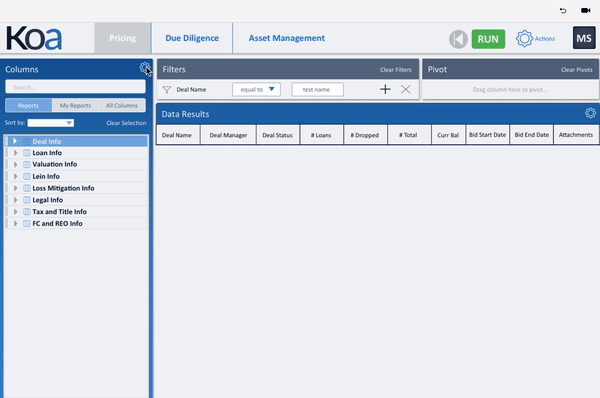
Task: Click the # Total column header
Action: tap(409, 135)
